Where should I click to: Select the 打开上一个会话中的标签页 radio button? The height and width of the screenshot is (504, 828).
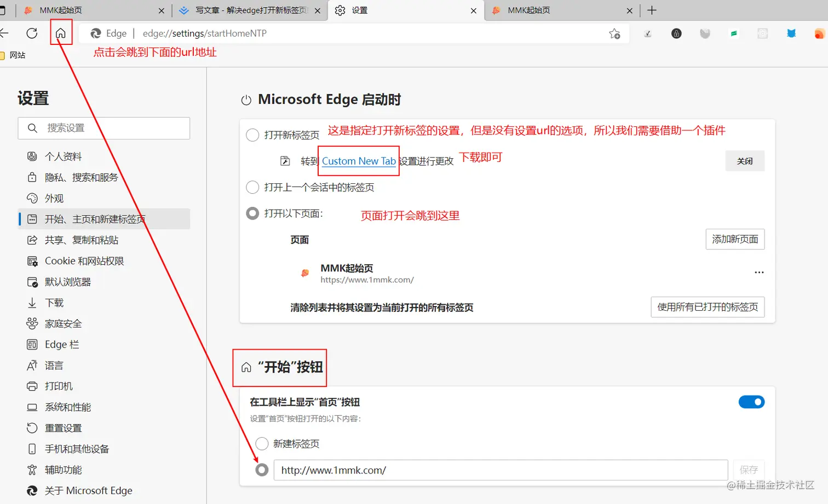tap(252, 187)
